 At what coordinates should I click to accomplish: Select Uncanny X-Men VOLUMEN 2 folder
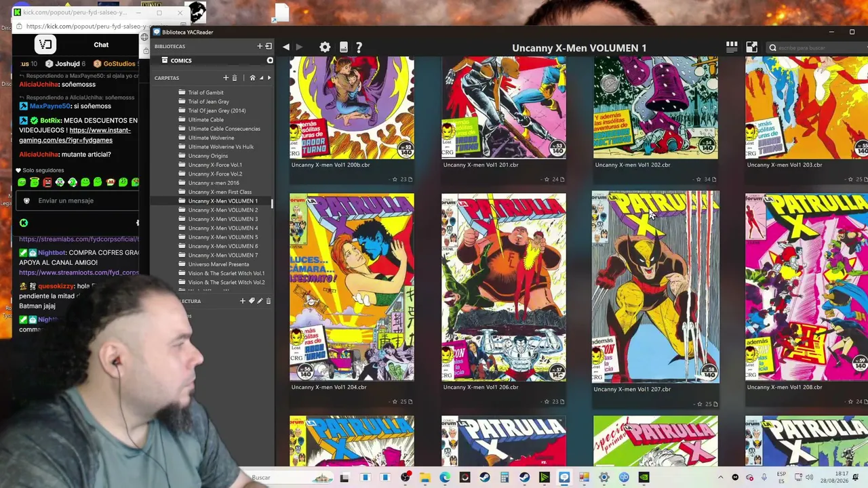(222, 210)
